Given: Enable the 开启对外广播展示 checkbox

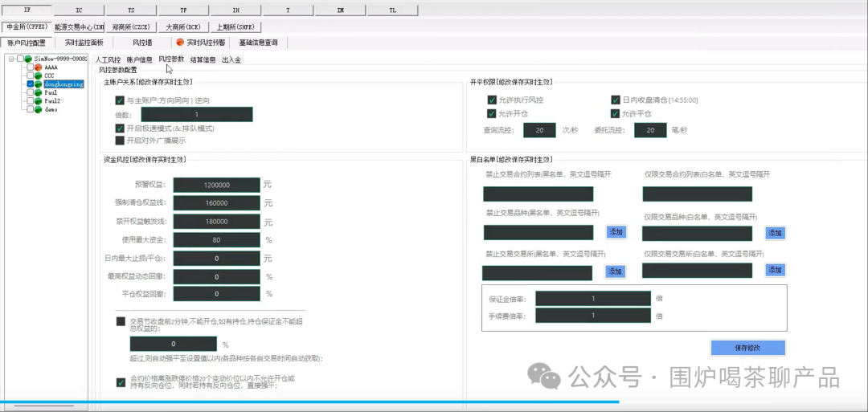Looking at the screenshot, I should (x=120, y=141).
